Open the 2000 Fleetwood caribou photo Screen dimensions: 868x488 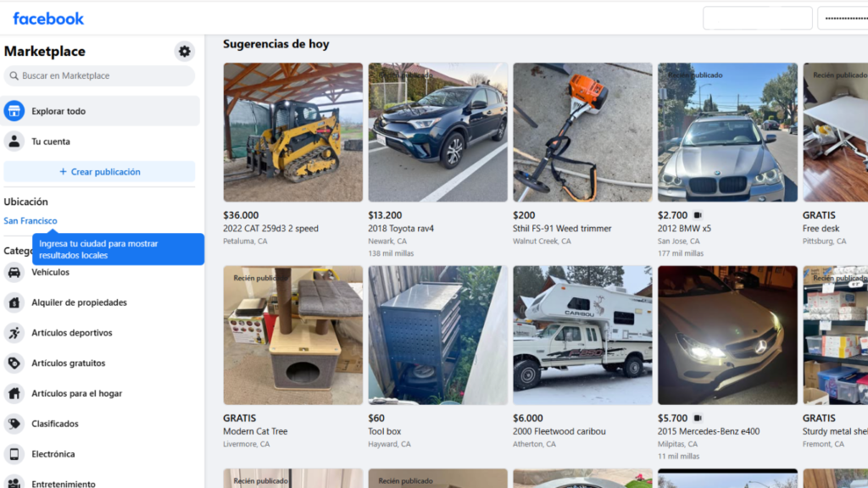point(582,335)
